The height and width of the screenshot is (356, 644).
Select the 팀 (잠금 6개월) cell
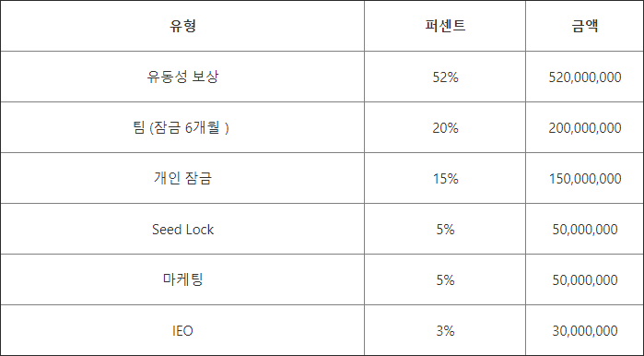click(x=182, y=127)
